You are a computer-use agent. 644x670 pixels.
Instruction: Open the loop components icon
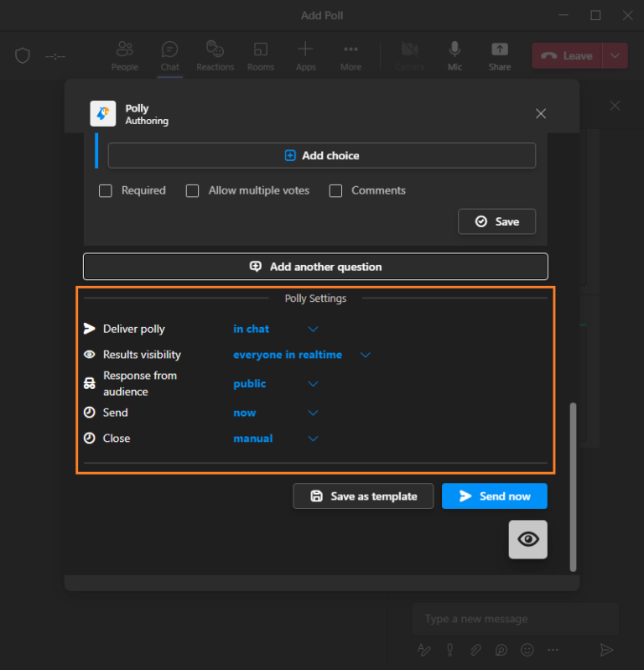(501, 650)
